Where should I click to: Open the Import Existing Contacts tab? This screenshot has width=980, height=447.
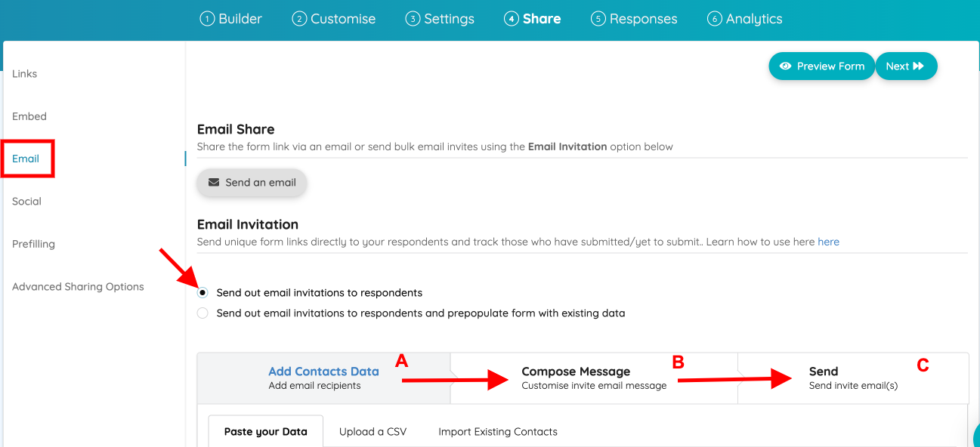[498, 432]
